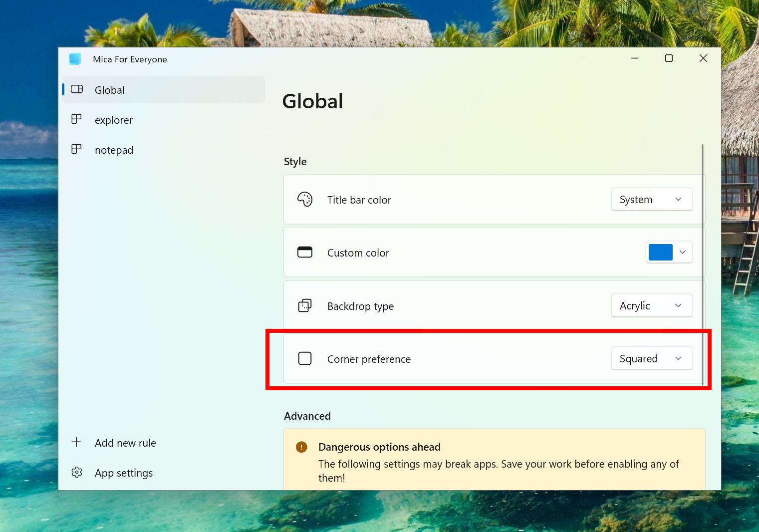
Task: Click the Global page heading
Action: 313,101
